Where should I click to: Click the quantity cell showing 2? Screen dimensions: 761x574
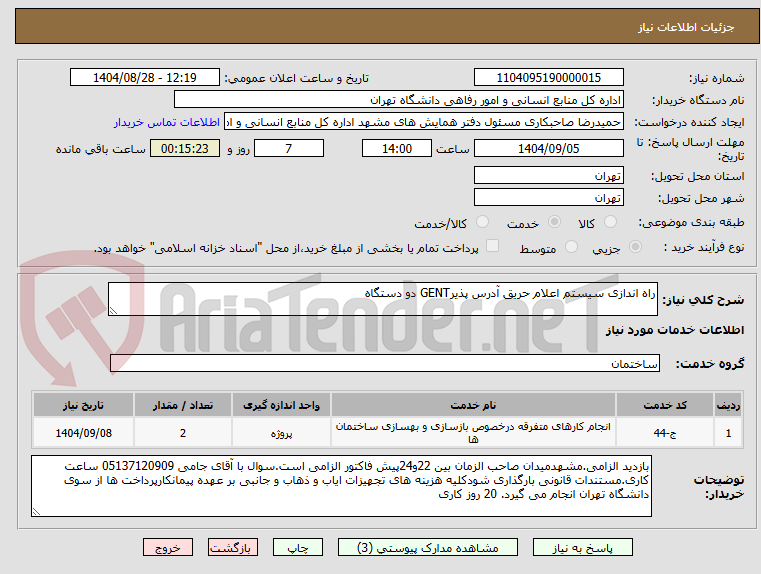coord(183,433)
